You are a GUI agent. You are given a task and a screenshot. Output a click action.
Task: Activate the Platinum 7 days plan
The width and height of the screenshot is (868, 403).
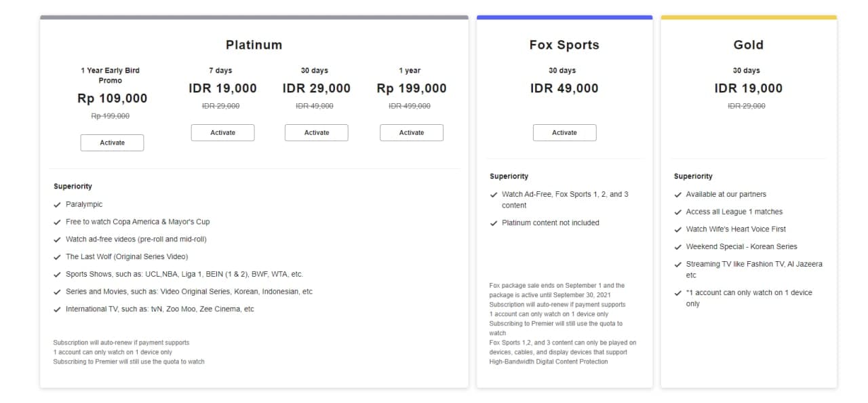pos(222,132)
